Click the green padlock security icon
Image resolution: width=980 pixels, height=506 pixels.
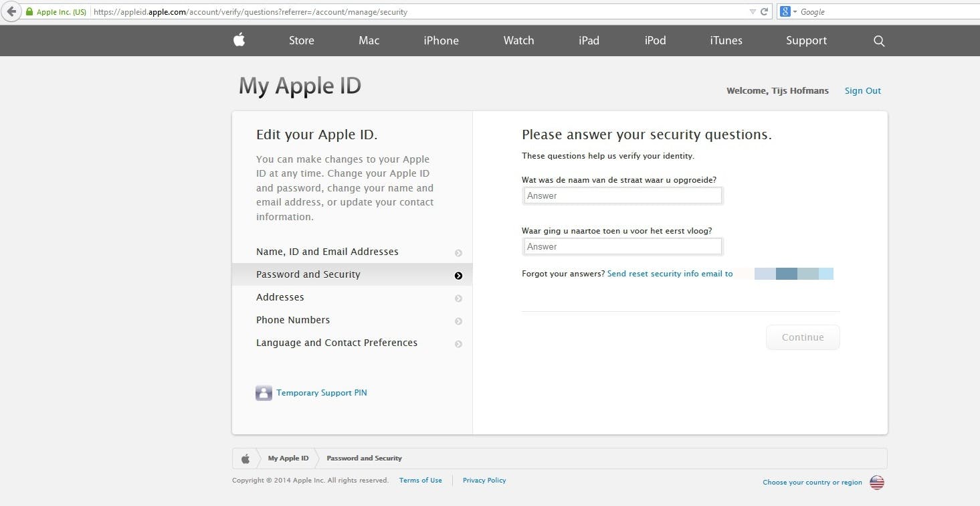tap(29, 12)
